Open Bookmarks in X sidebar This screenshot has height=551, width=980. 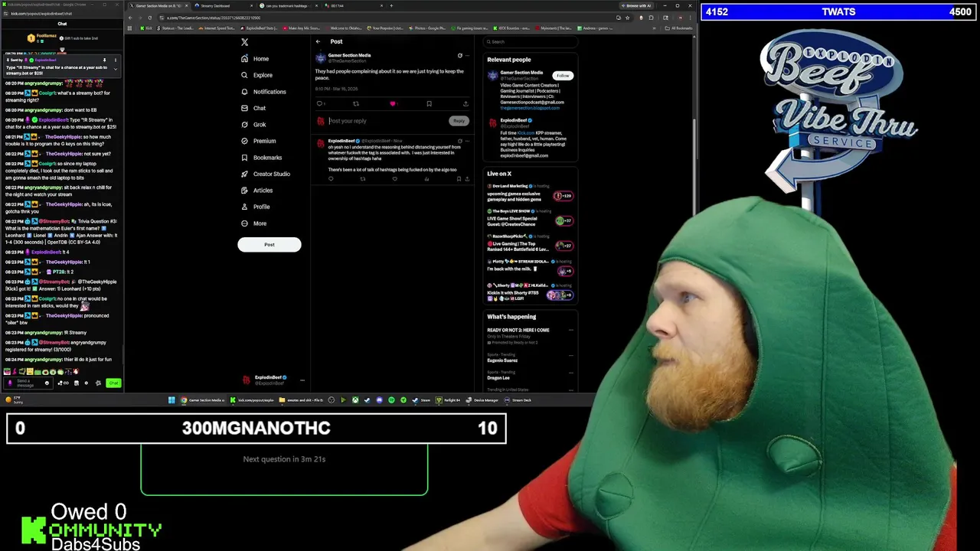coord(261,158)
